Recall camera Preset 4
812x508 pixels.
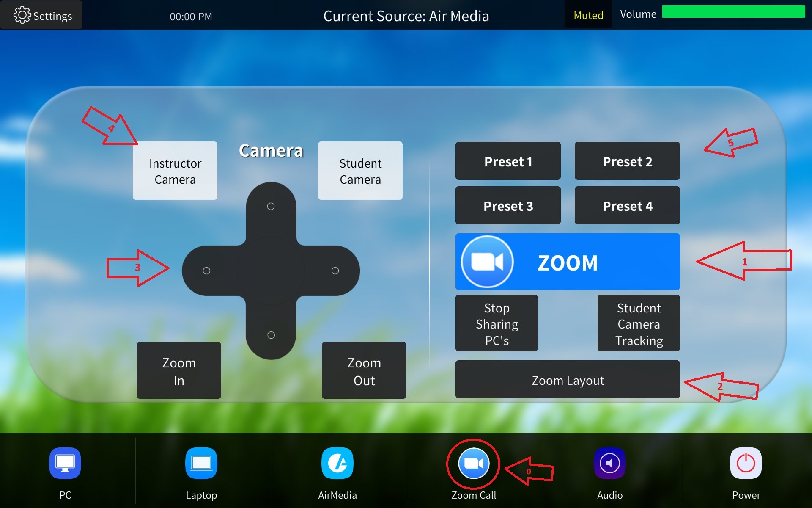tap(627, 205)
